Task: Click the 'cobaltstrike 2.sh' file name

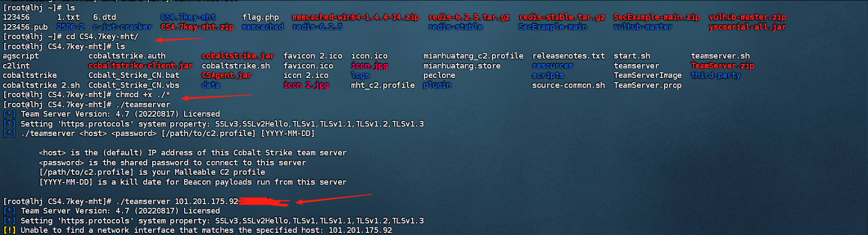Action: (41, 85)
